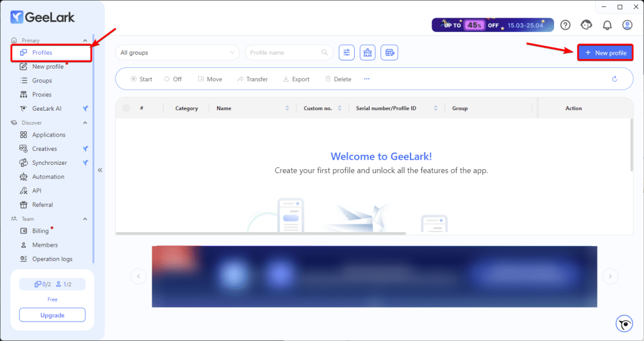
Task: Open Applications in the sidebar
Action: pos(48,135)
